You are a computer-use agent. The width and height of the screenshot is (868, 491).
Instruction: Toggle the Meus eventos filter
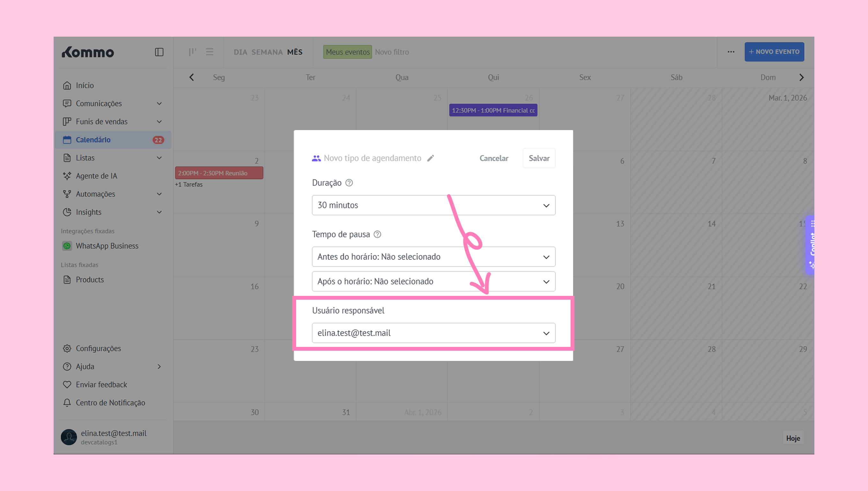(347, 52)
